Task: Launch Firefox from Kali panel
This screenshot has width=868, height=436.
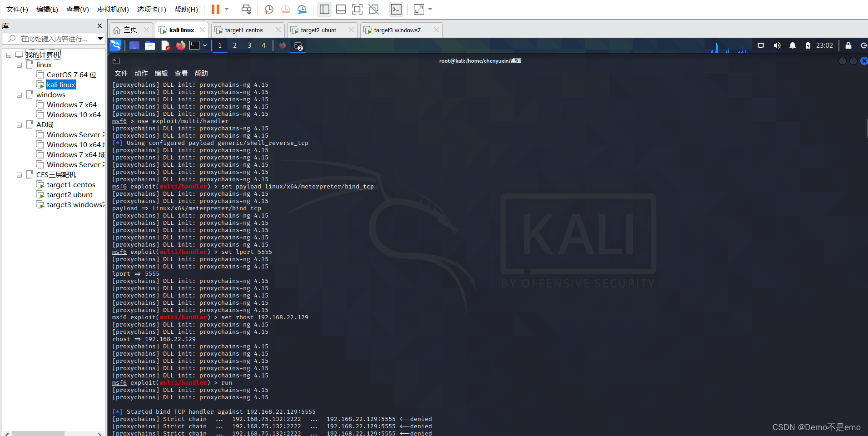Action: 181,45
